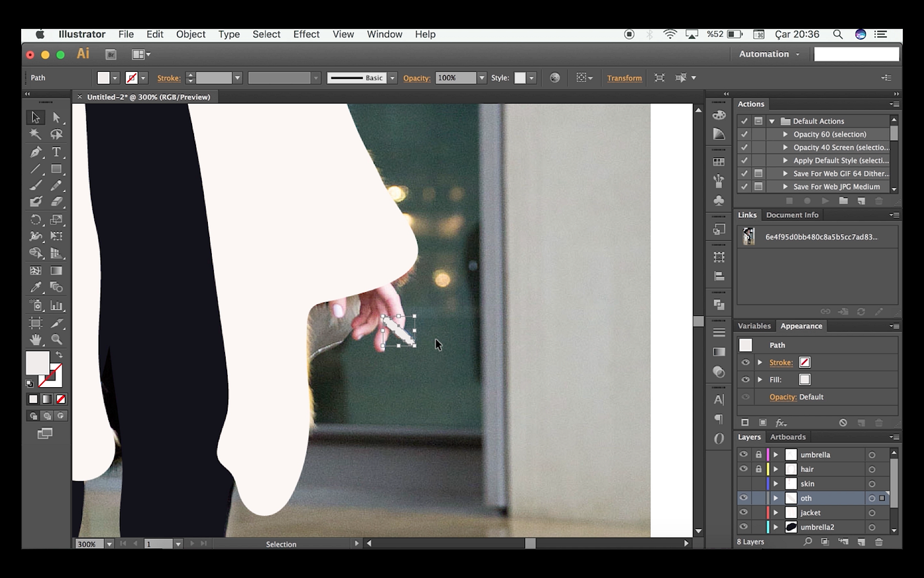
Task: Switch to the Artboards tab
Action: [788, 437]
